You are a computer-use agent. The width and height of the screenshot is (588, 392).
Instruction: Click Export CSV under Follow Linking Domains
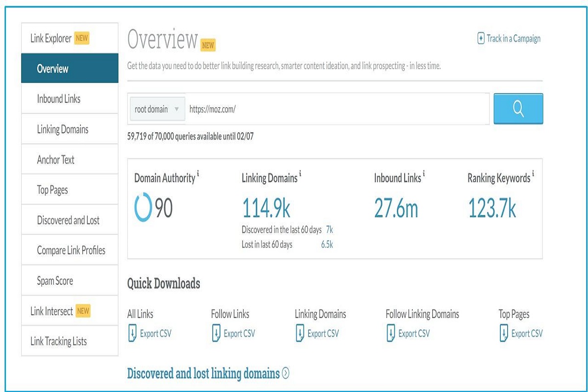pyautogui.click(x=414, y=334)
